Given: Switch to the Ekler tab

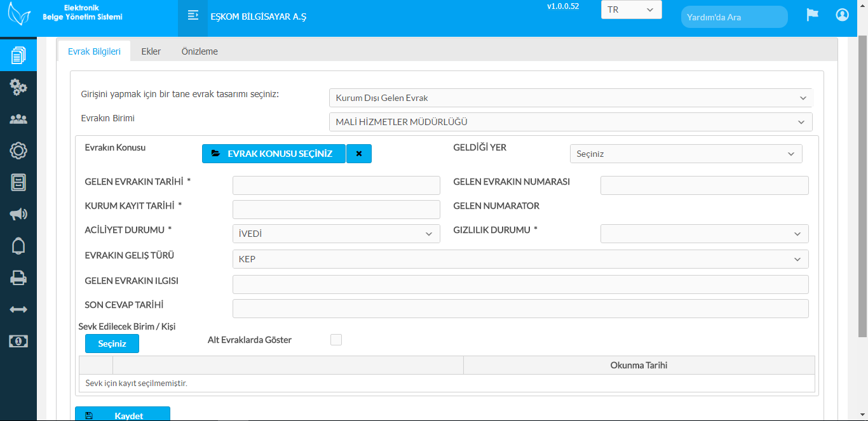Looking at the screenshot, I should click(151, 51).
